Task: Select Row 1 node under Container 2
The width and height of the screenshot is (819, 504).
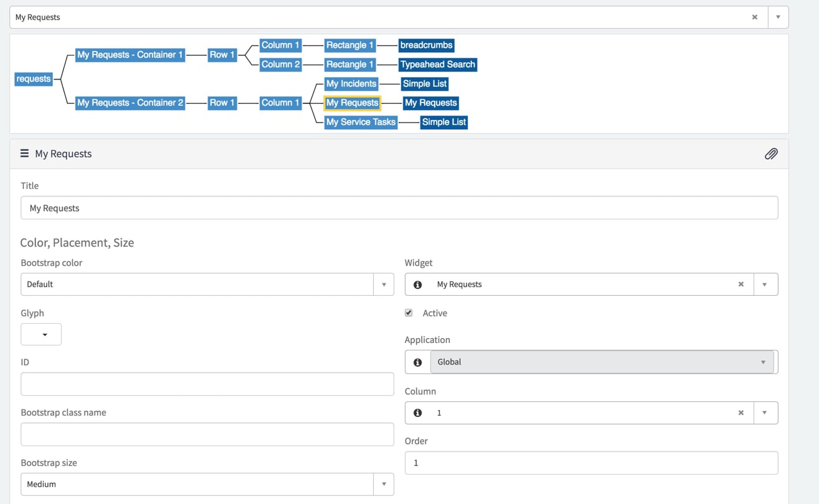Action: tap(222, 103)
